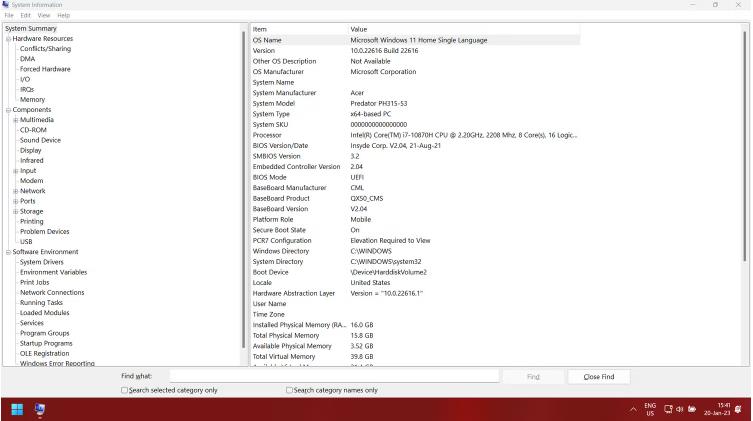Open the volume control tray icon

point(680,409)
